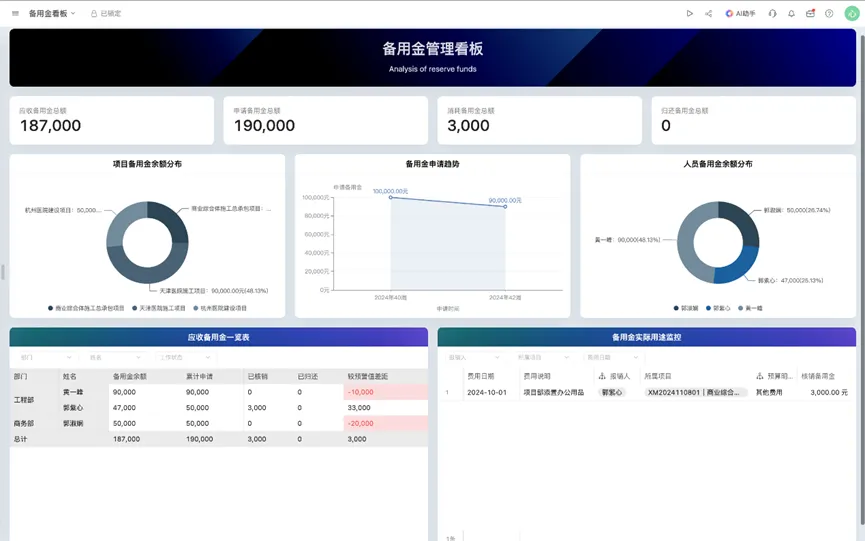Toggle the 黄一峰 legend entry in personnel chart
The height and width of the screenshot is (541, 865).
tap(750, 308)
